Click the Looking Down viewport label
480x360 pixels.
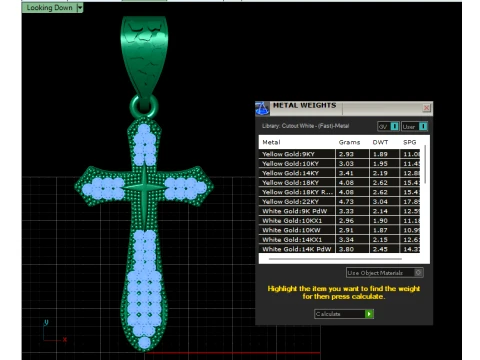tap(49, 7)
